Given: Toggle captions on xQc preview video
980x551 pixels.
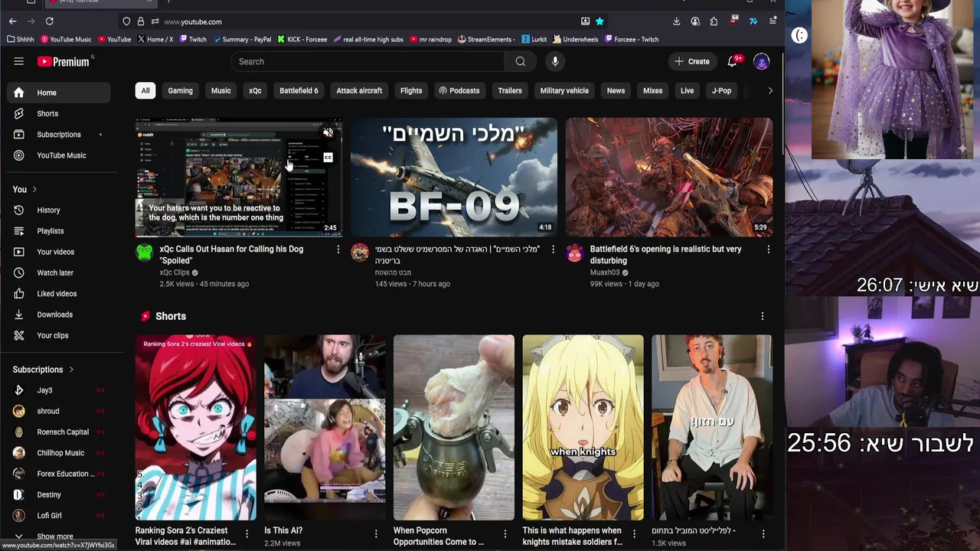Looking at the screenshot, I should click(328, 158).
